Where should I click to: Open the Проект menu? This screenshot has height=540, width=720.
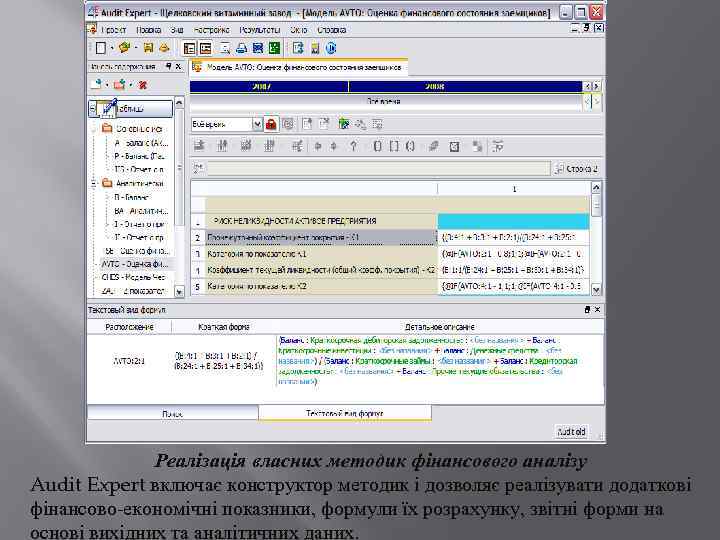(113, 30)
